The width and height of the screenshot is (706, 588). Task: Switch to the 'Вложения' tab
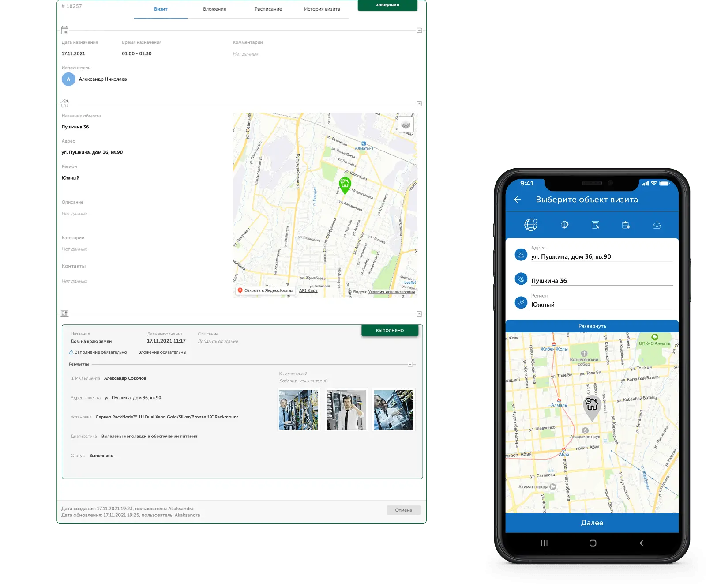tap(214, 8)
